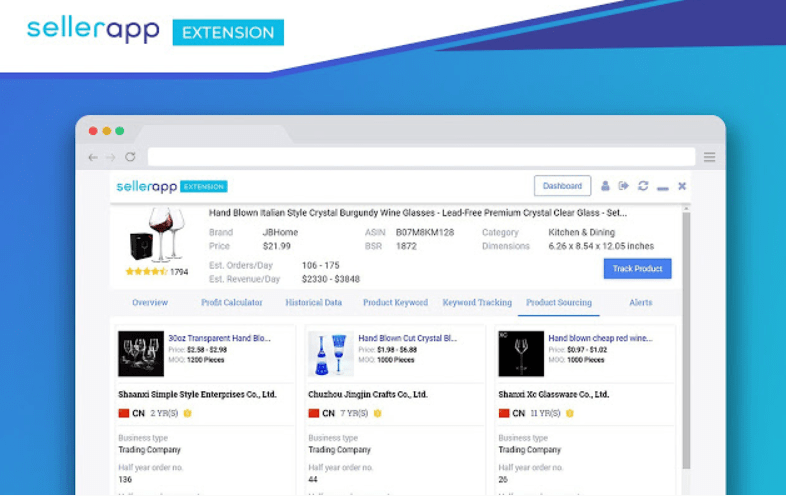Click the extension panel vertical scrollbar
786x496 pixels.
pyautogui.click(x=686, y=341)
